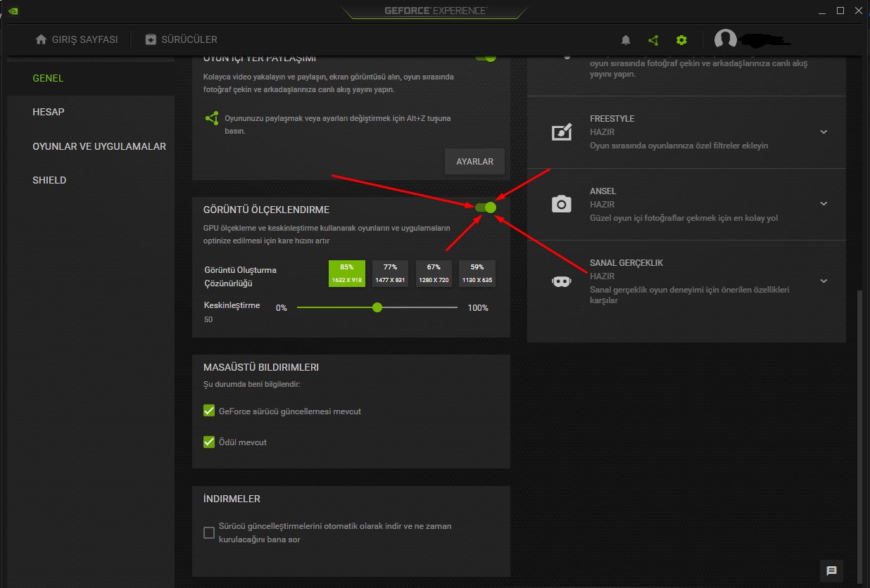The image size is (870, 588).
Task: Open OYUNLAR VE UYGULAMALAR in sidebar
Action: (x=99, y=146)
